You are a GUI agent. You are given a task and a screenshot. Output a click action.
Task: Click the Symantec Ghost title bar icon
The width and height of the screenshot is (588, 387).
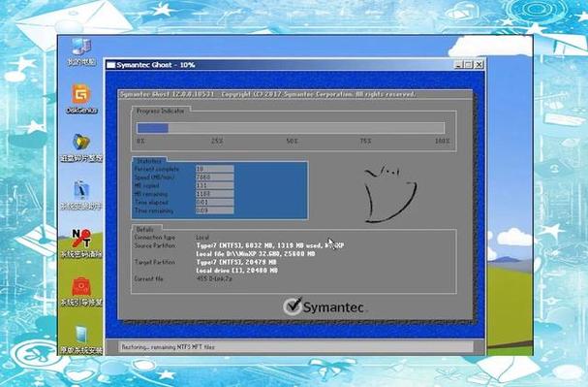[110, 65]
